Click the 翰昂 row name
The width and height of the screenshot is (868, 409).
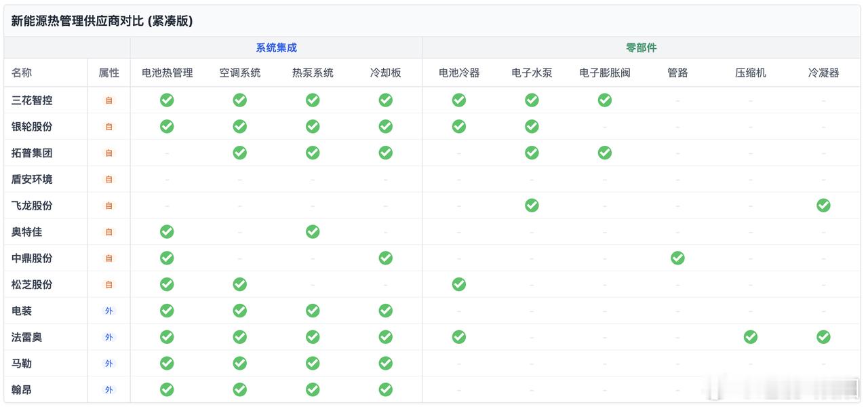(22, 389)
